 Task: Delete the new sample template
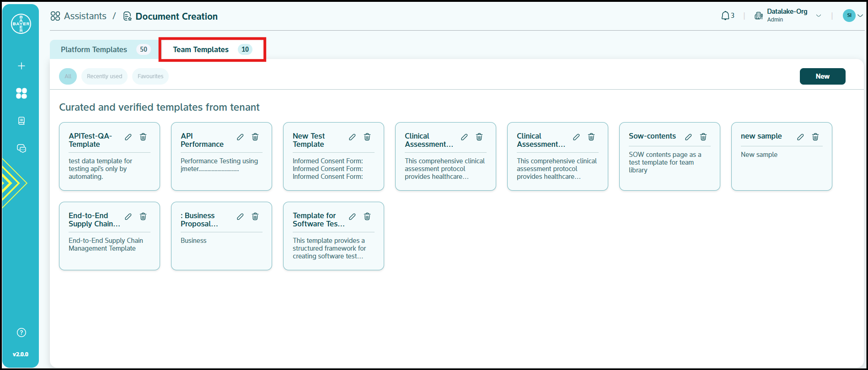[815, 137]
